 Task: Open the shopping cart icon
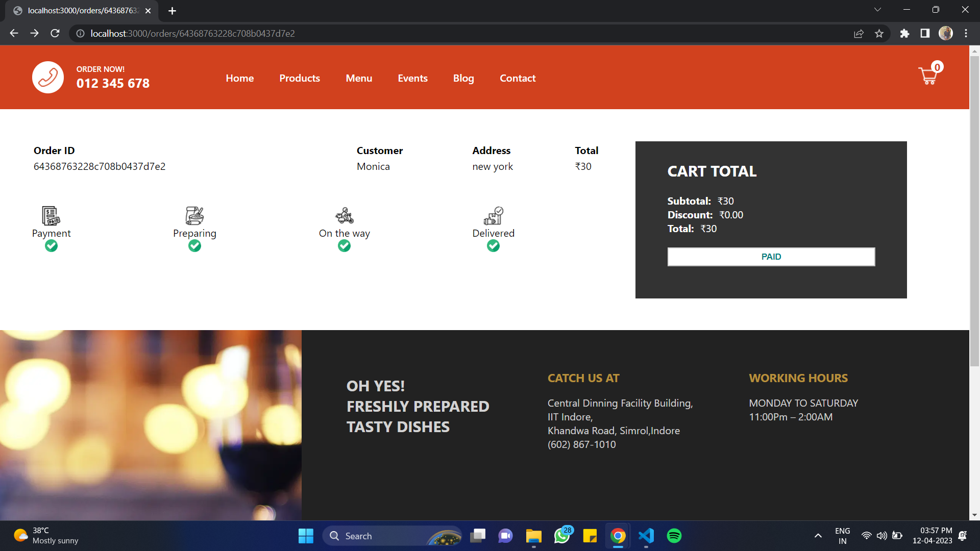pos(928,77)
